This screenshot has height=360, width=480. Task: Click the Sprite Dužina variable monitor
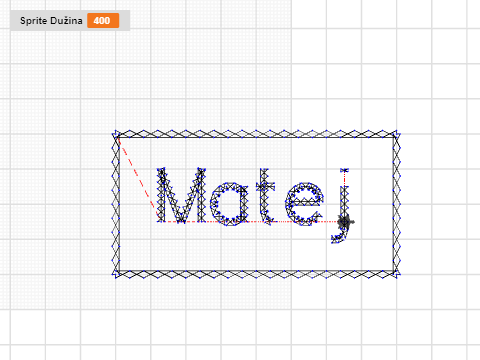coord(70,21)
